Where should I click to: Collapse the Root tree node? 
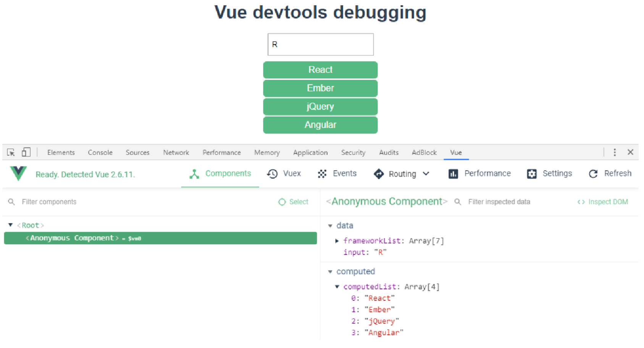pyautogui.click(x=10, y=225)
